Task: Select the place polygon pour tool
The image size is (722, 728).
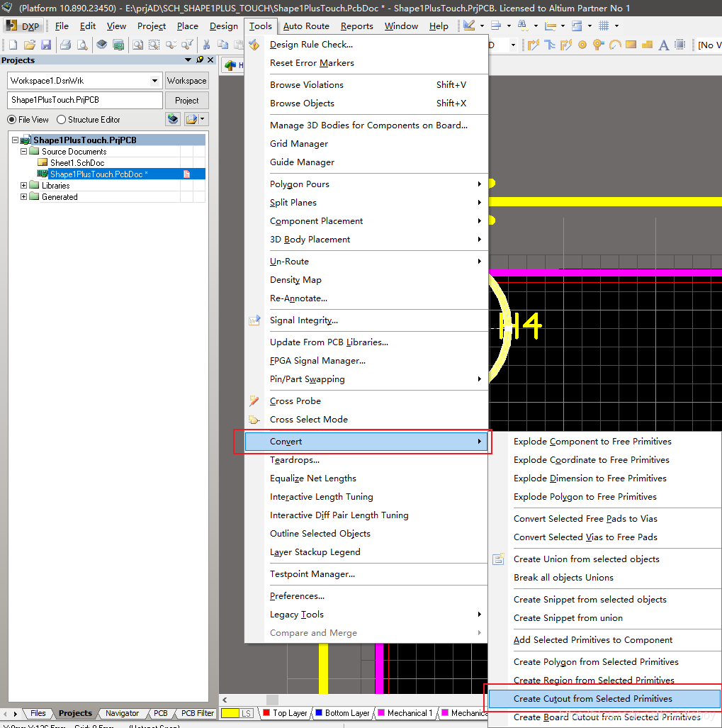Action: (648, 45)
